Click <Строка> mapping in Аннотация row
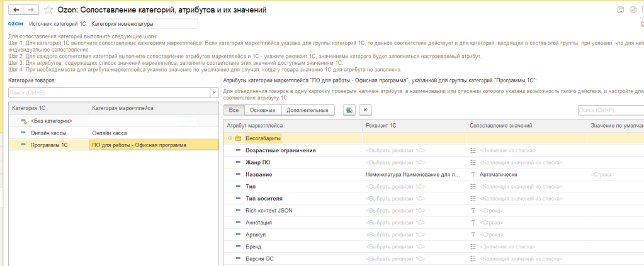Screen dimensions: 644x266 click(491, 223)
